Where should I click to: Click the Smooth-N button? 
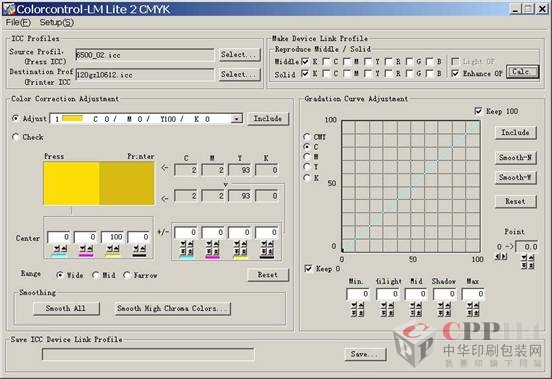click(x=515, y=158)
